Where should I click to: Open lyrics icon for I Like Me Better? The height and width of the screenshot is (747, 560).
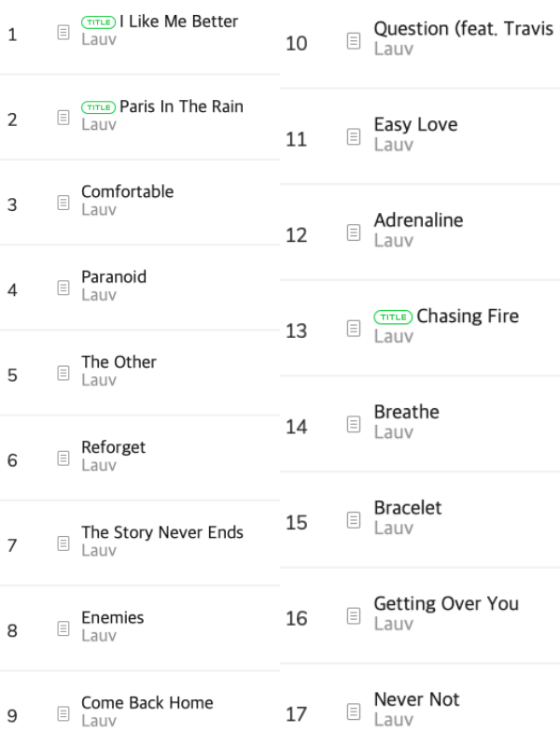(63, 33)
